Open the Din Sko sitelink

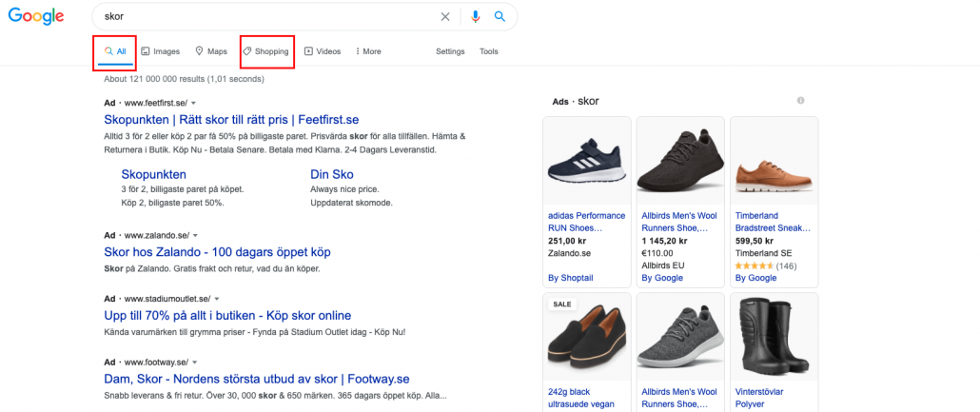click(x=332, y=174)
